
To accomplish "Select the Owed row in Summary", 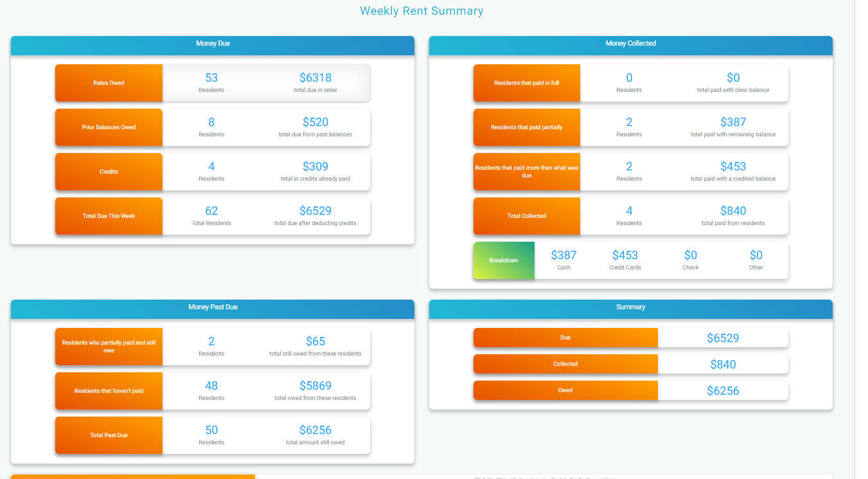I will pyautogui.click(x=565, y=390).
